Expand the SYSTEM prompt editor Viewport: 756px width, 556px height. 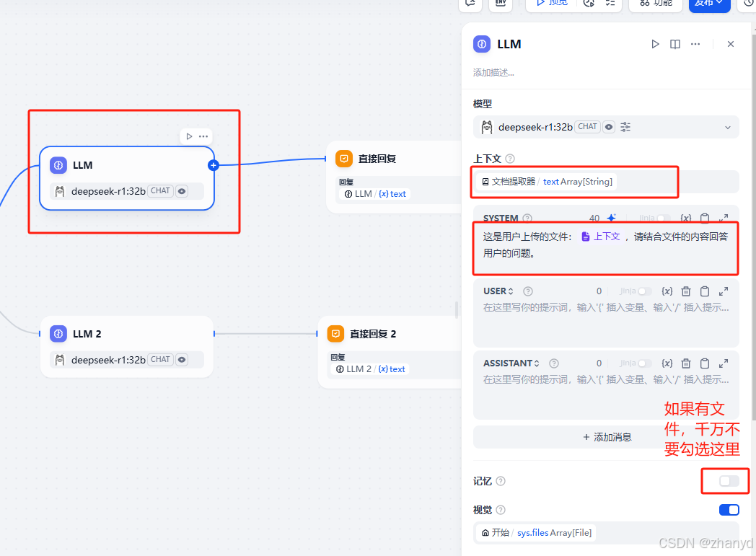[x=724, y=219]
